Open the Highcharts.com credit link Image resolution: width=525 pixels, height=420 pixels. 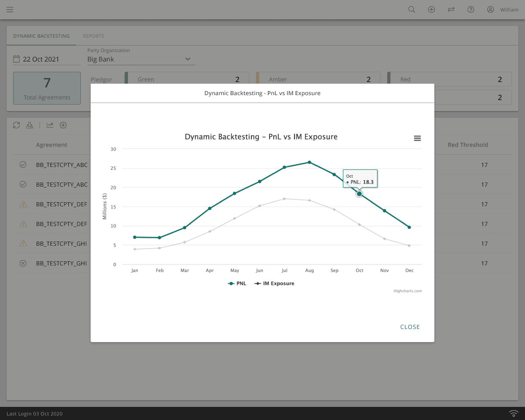coord(407,291)
